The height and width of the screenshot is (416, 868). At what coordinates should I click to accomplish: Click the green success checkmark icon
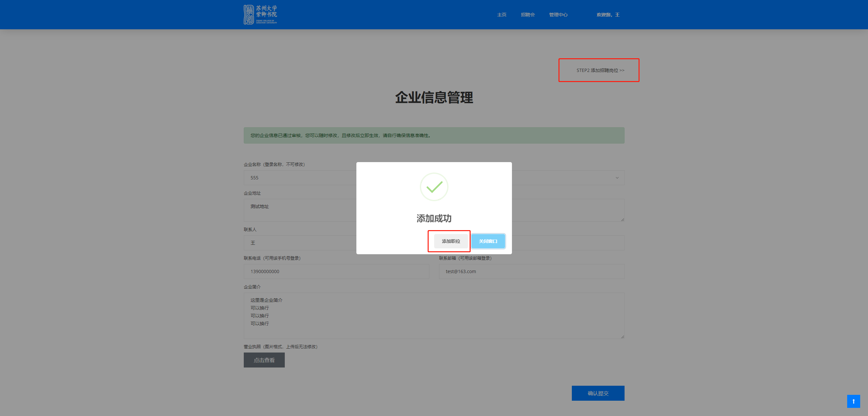pos(434,187)
